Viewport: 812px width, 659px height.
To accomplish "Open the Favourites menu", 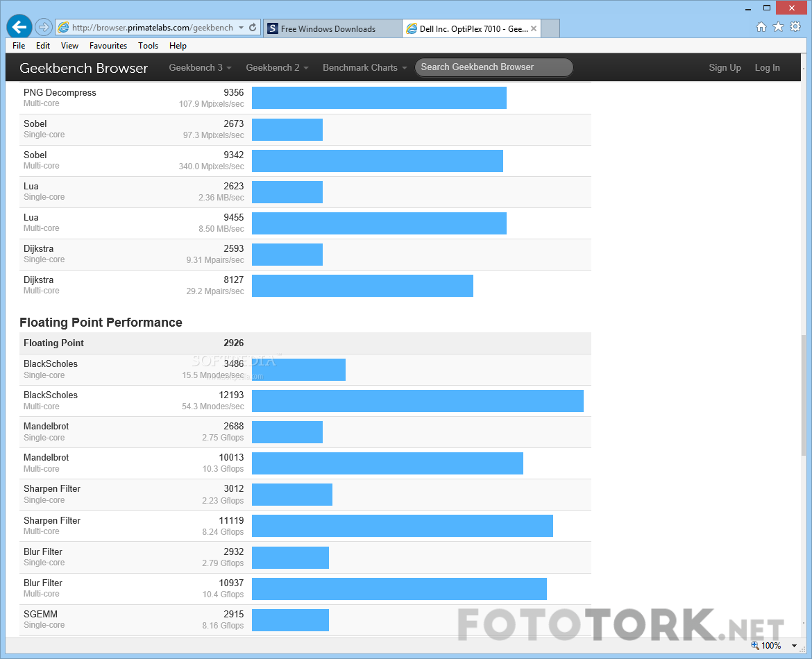I will [108, 46].
